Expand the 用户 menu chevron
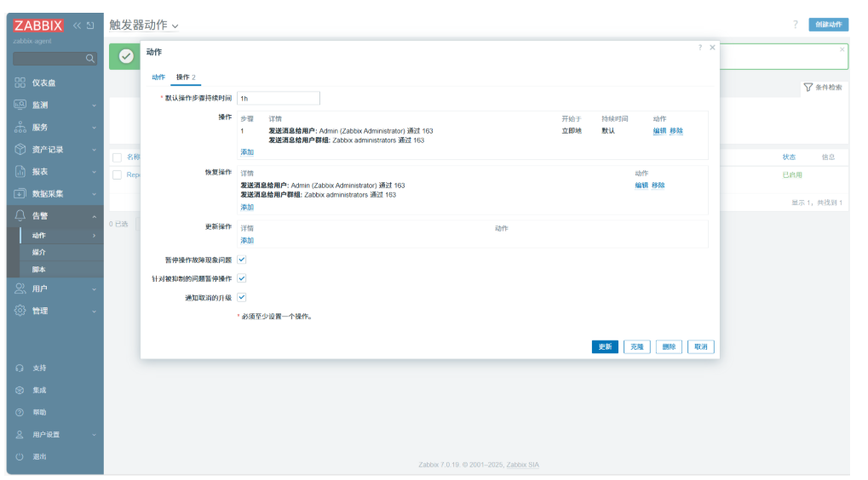 [x=94, y=289]
